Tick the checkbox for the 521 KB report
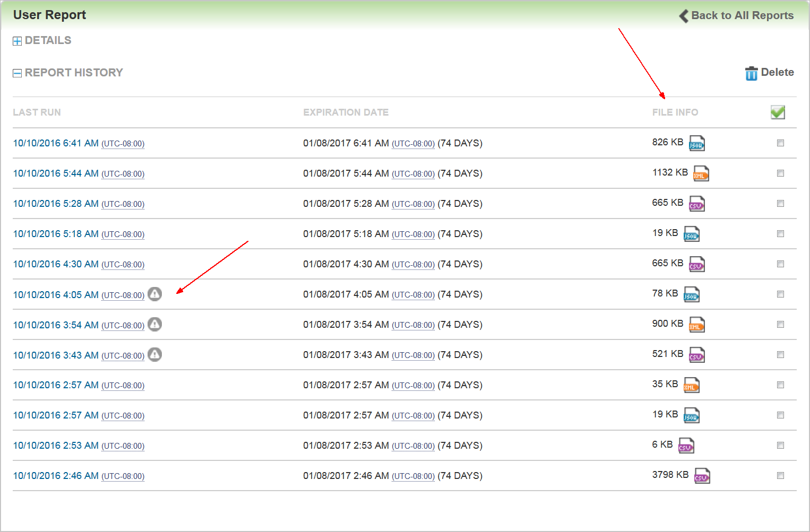The height and width of the screenshot is (532, 810). 780,354
